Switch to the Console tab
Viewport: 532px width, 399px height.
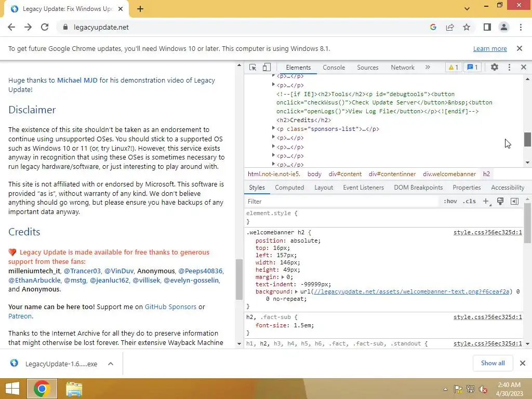pyautogui.click(x=334, y=67)
